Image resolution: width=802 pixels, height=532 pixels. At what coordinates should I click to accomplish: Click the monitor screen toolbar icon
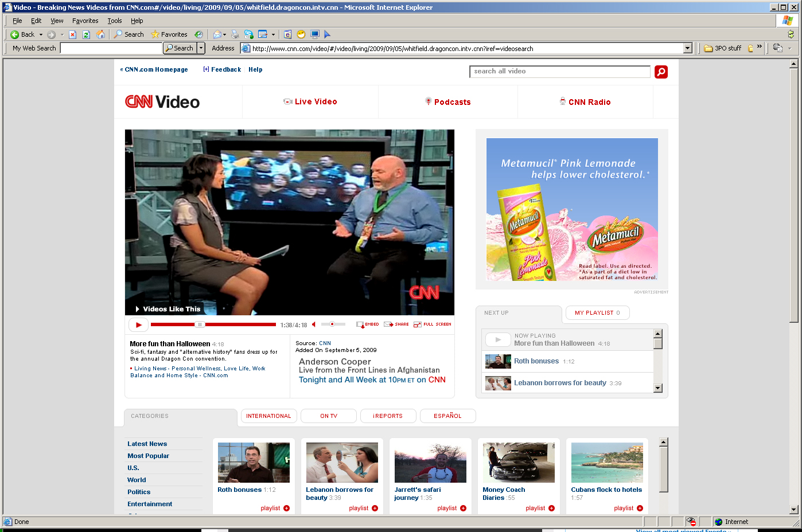(314, 34)
